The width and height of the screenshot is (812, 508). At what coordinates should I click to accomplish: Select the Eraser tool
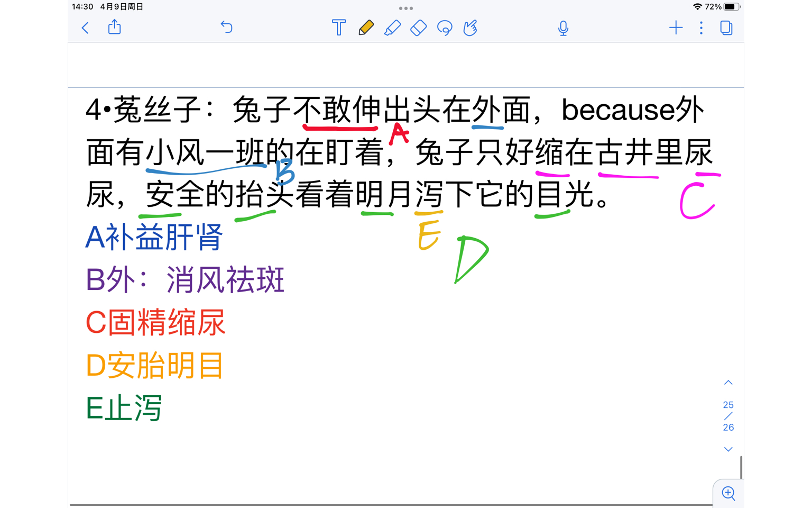coord(418,28)
